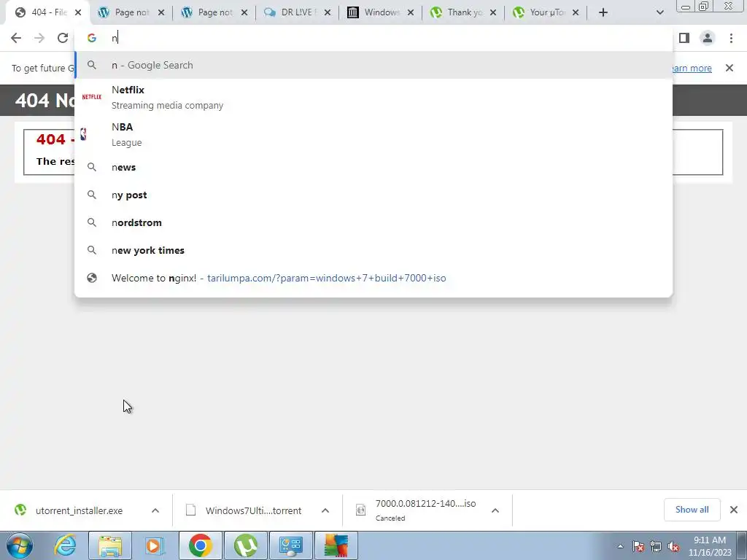Expand the tab search chevron
747x560 pixels.
659,12
